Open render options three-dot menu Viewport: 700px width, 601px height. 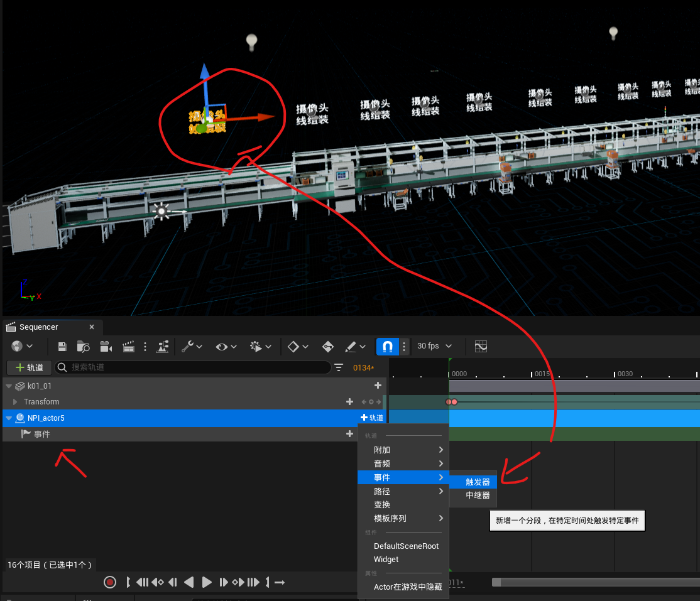(145, 346)
